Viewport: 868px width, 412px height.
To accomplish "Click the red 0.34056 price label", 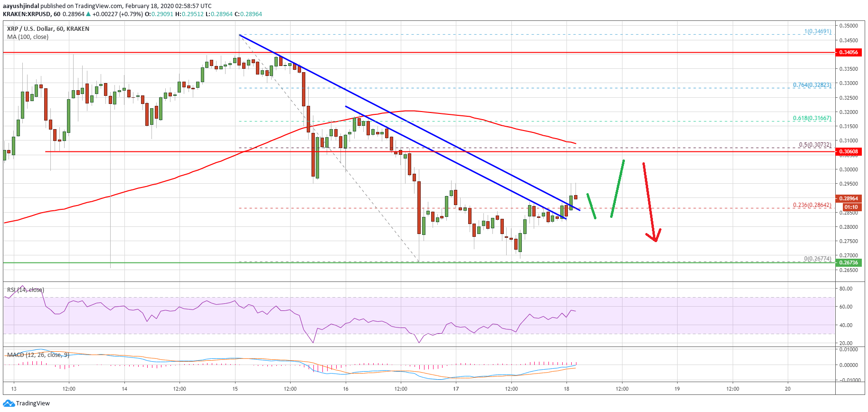I will pyautogui.click(x=849, y=52).
